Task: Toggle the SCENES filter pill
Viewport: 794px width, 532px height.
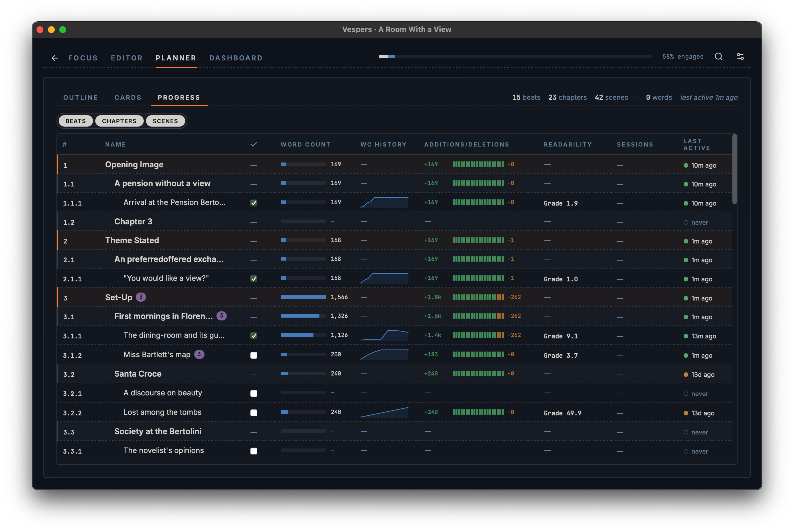Action: 165,121
